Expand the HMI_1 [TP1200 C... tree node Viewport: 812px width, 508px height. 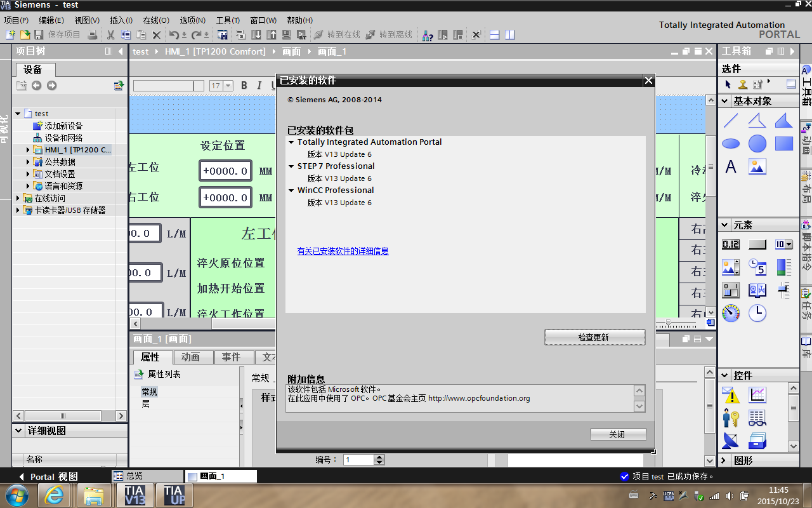point(29,150)
